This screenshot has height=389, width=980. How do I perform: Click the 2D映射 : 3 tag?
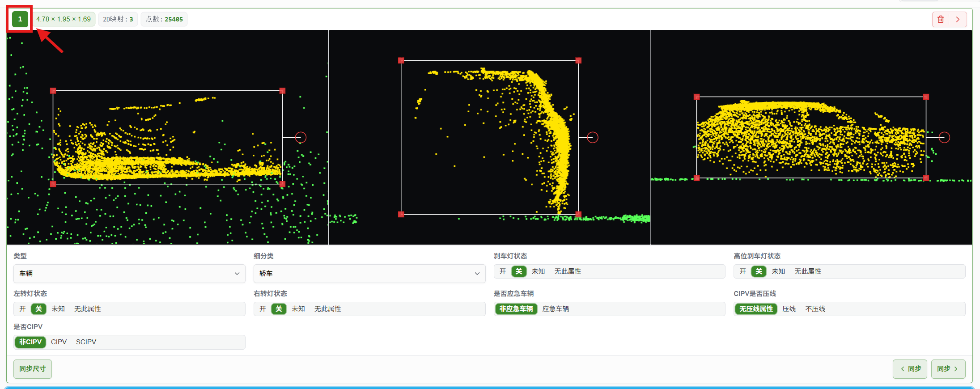pyautogui.click(x=118, y=19)
